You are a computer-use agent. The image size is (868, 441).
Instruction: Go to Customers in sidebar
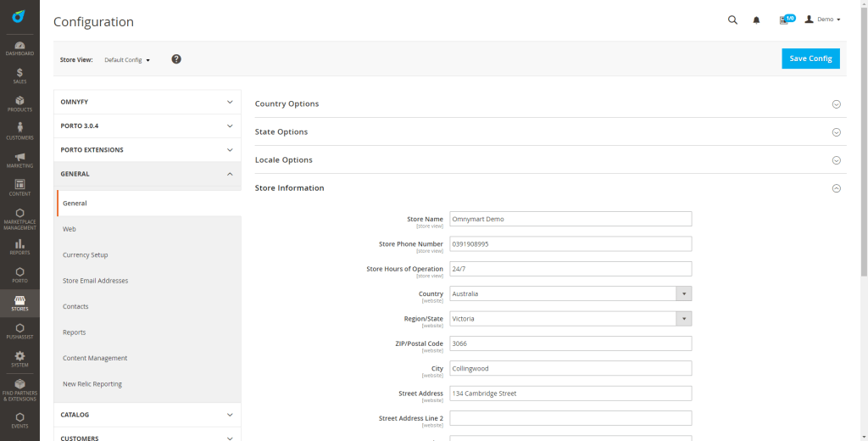tap(19, 131)
